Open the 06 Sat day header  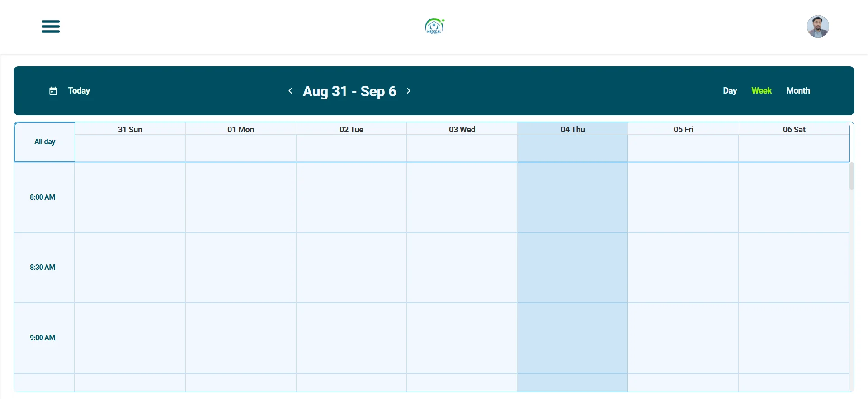(794, 129)
